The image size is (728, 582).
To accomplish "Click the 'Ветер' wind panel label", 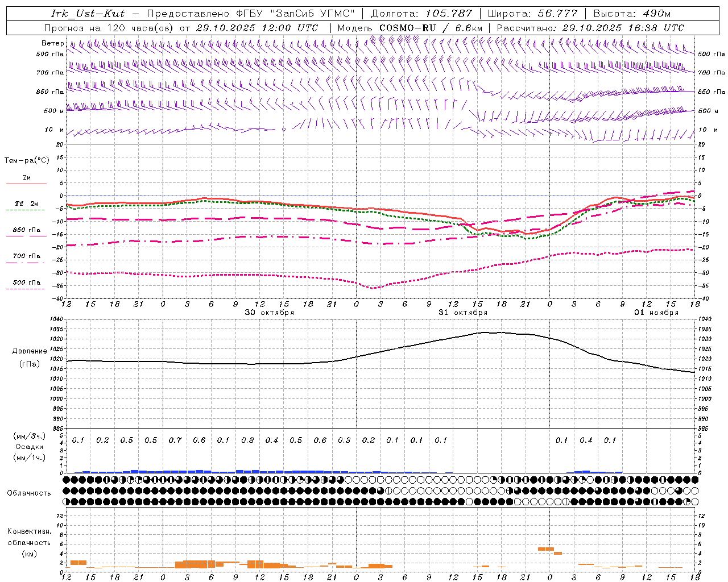I will coord(52,43).
